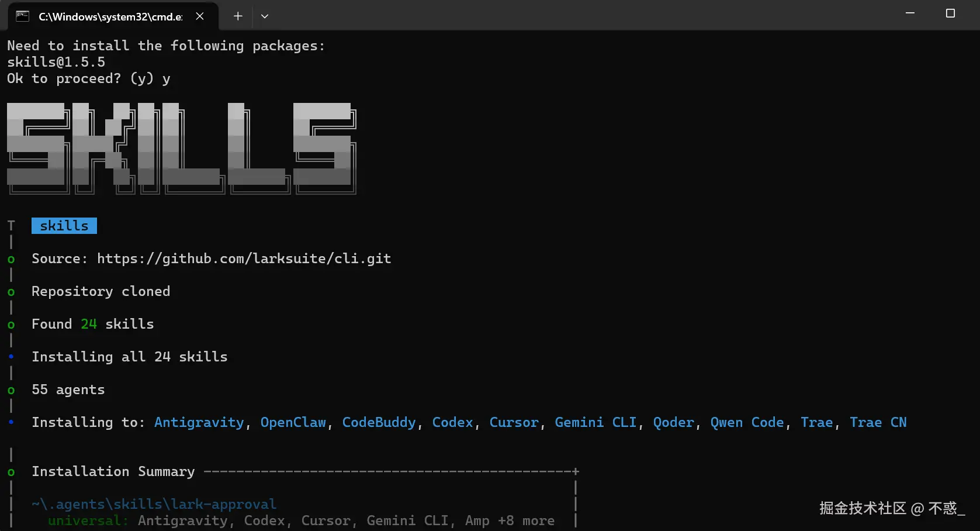Click the 'Need to install the following packages:' line

point(166,46)
